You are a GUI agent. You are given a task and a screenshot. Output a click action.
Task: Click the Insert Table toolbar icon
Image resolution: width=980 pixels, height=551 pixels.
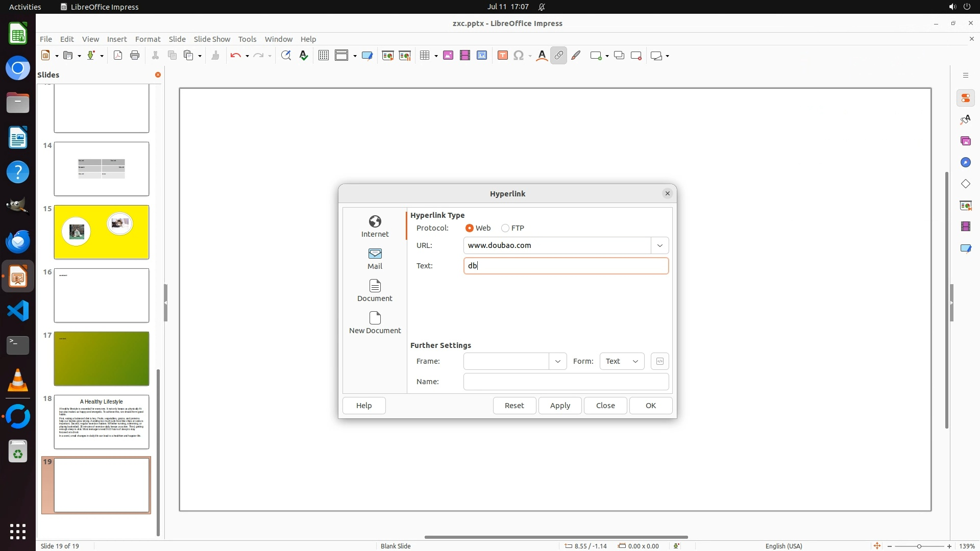tap(425, 56)
